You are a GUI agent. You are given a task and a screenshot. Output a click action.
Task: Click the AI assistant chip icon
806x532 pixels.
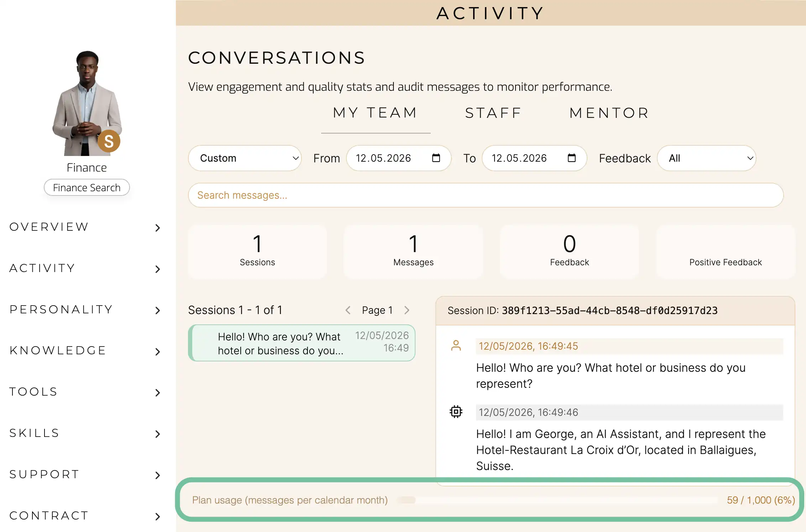tap(456, 412)
